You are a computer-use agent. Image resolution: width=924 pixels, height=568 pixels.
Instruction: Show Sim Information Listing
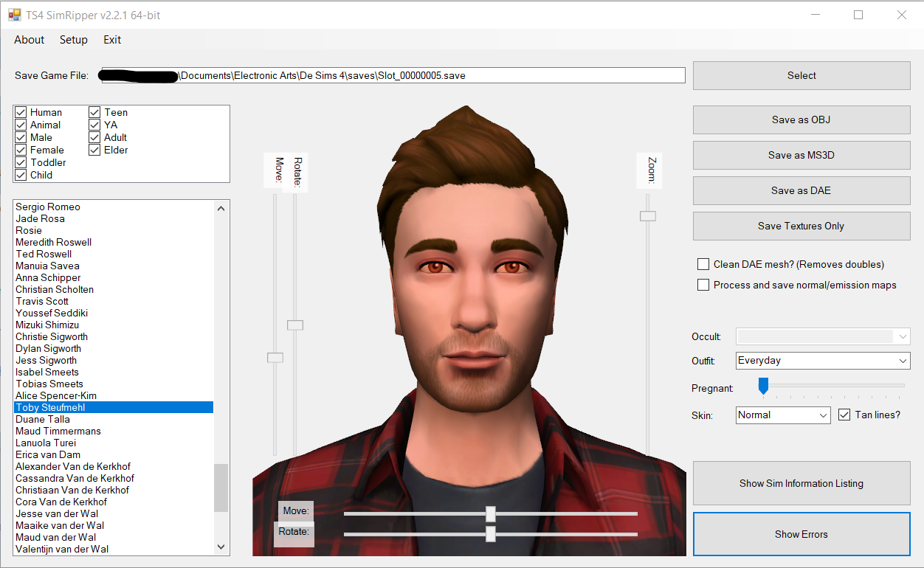pyautogui.click(x=801, y=483)
